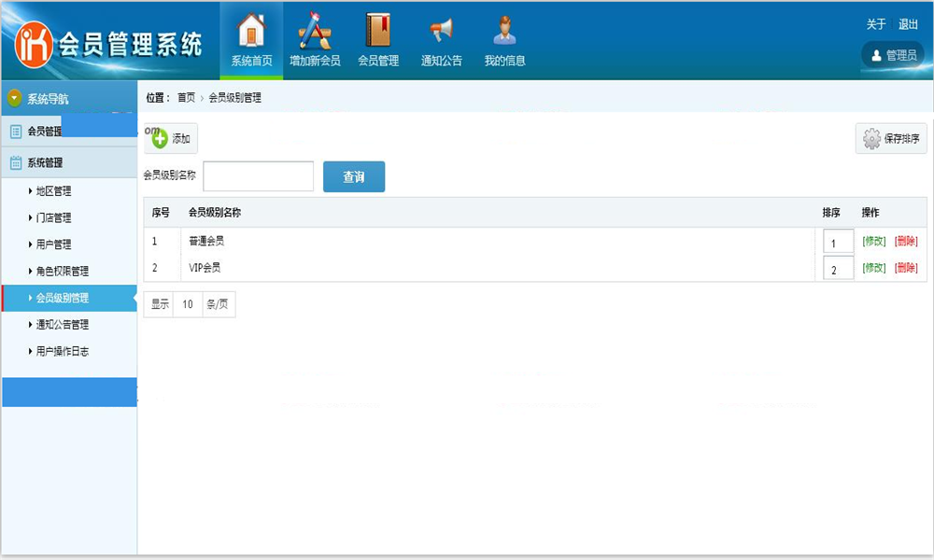Click the 会员级别名称 search field
Screen dimensions: 934x560
(x=258, y=176)
